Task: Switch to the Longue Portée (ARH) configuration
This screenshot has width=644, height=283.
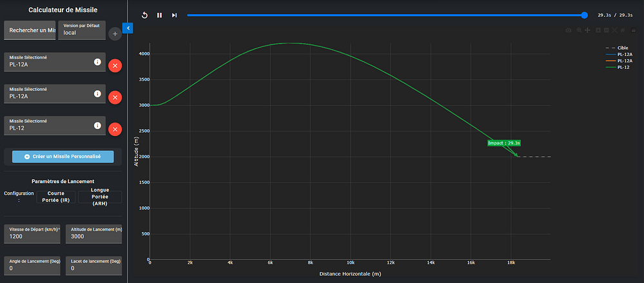Action: point(100,197)
